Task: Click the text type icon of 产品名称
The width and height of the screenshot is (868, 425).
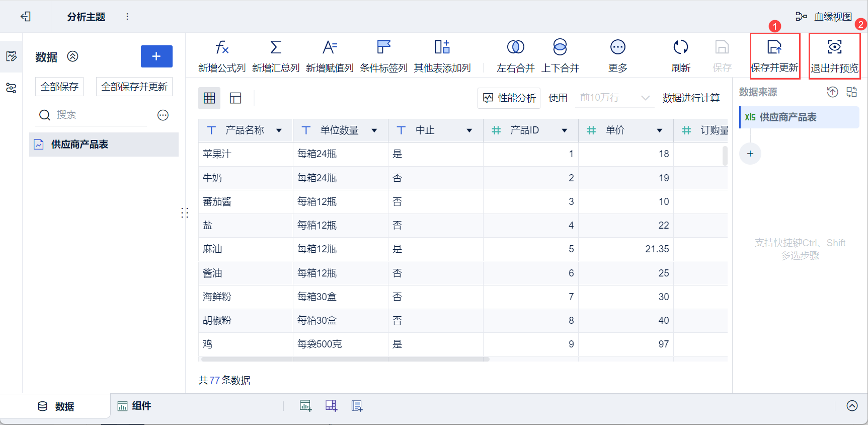Action: tap(211, 131)
